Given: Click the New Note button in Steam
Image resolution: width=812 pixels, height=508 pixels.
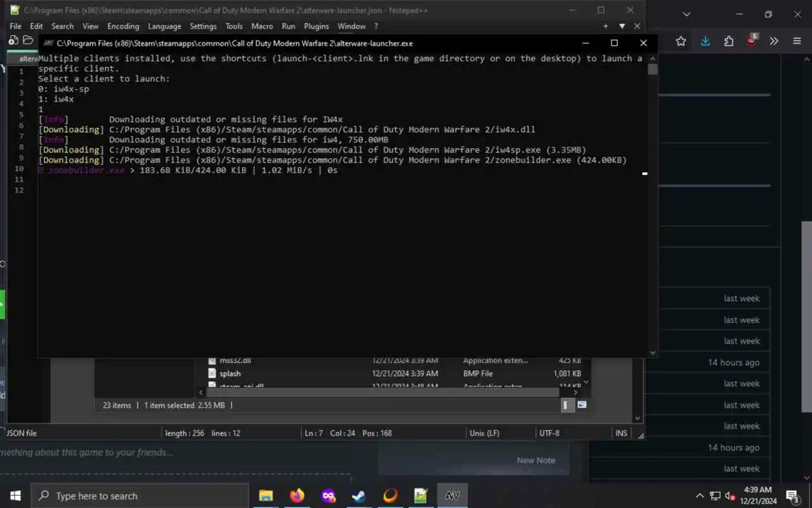Looking at the screenshot, I should tap(536, 460).
